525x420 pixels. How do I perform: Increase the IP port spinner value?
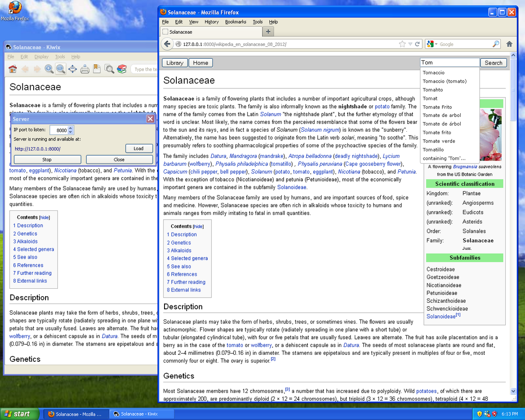71,128
